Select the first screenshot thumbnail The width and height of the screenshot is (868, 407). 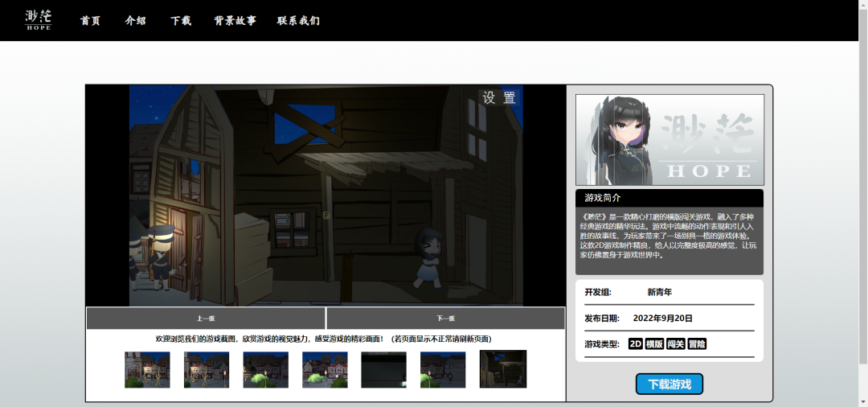pos(147,370)
